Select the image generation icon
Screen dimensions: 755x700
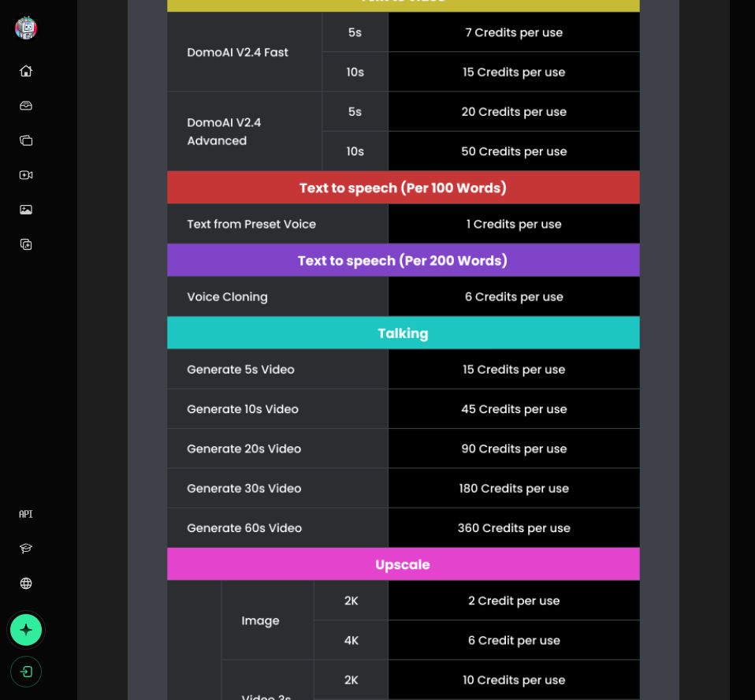(x=26, y=210)
